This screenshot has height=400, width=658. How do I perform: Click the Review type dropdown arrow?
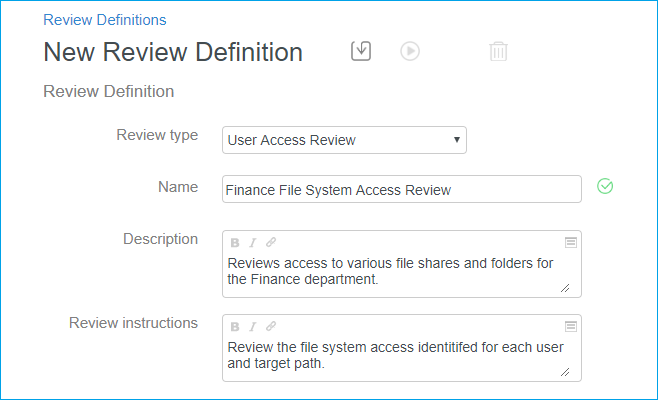tap(456, 140)
